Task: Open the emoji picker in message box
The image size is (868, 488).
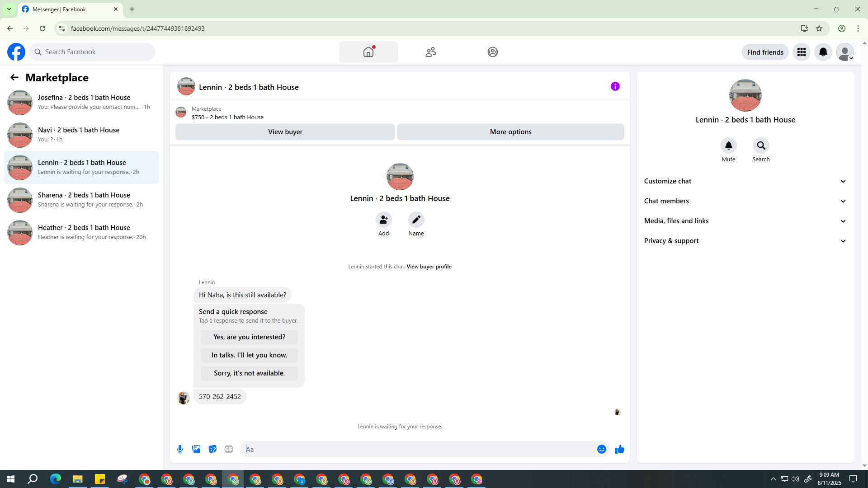Action: point(601,449)
